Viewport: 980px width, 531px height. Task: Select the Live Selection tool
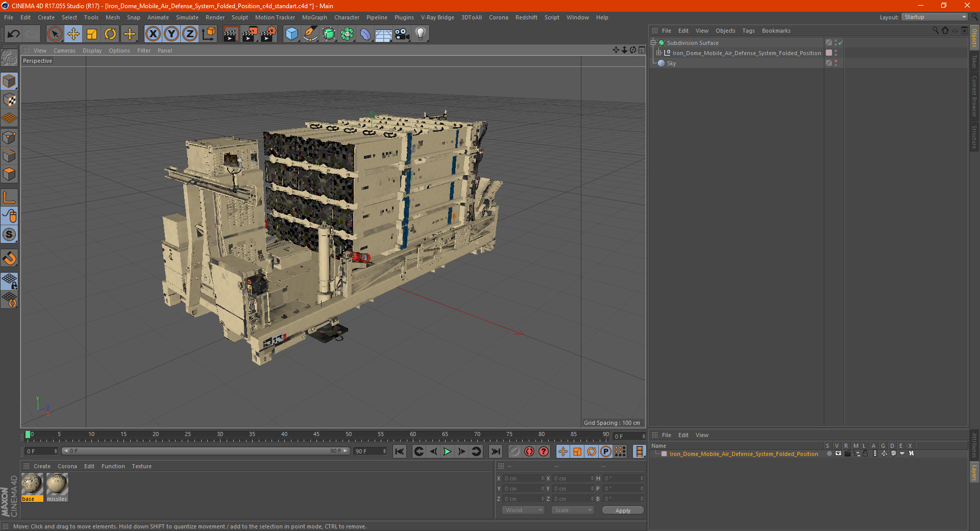tap(55, 34)
